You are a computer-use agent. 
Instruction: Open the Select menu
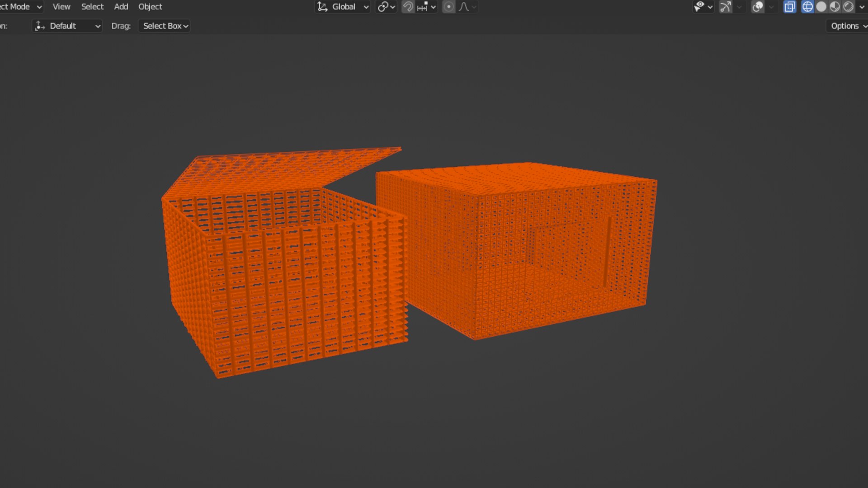point(92,7)
